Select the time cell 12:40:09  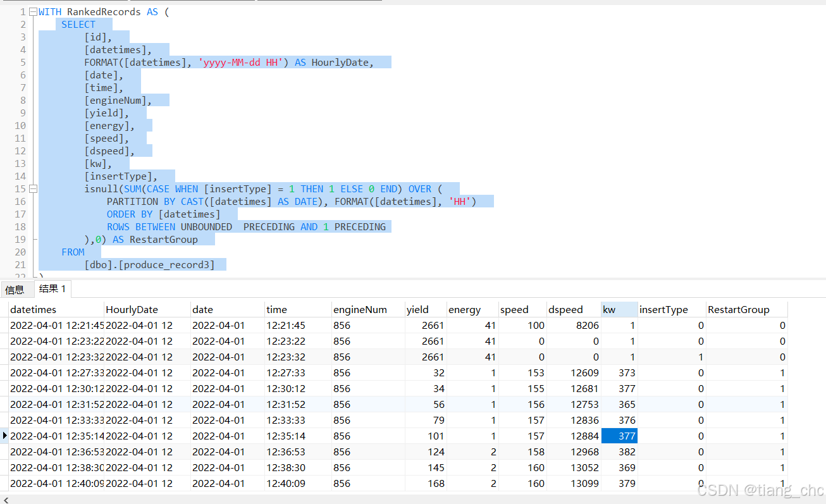(x=298, y=483)
